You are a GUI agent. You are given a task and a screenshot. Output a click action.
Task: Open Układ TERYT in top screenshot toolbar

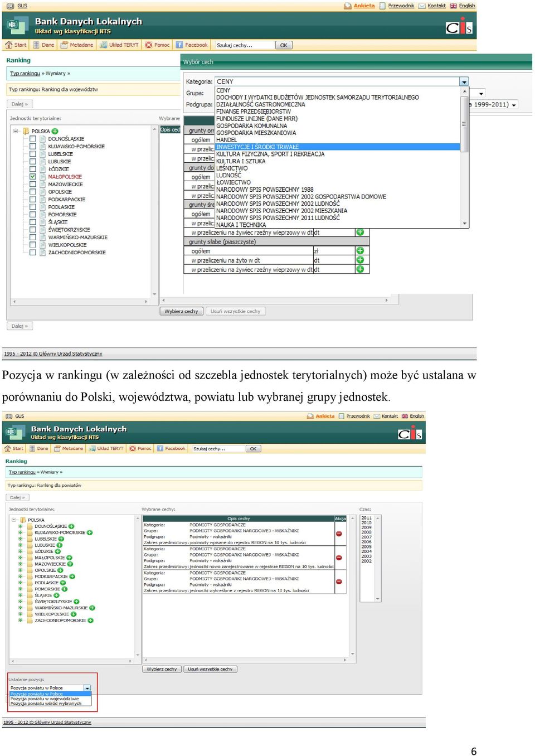[119, 45]
